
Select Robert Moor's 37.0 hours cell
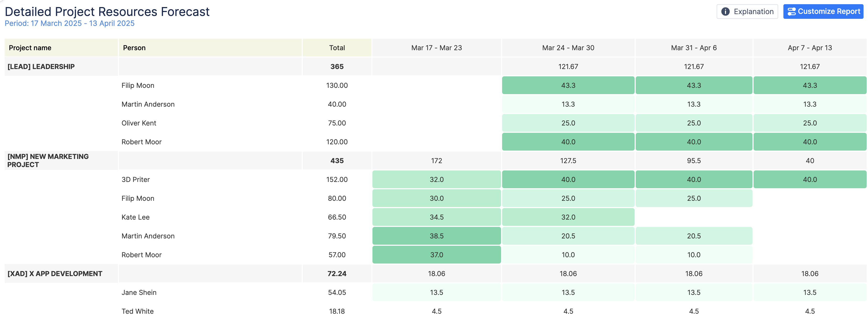point(436,255)
